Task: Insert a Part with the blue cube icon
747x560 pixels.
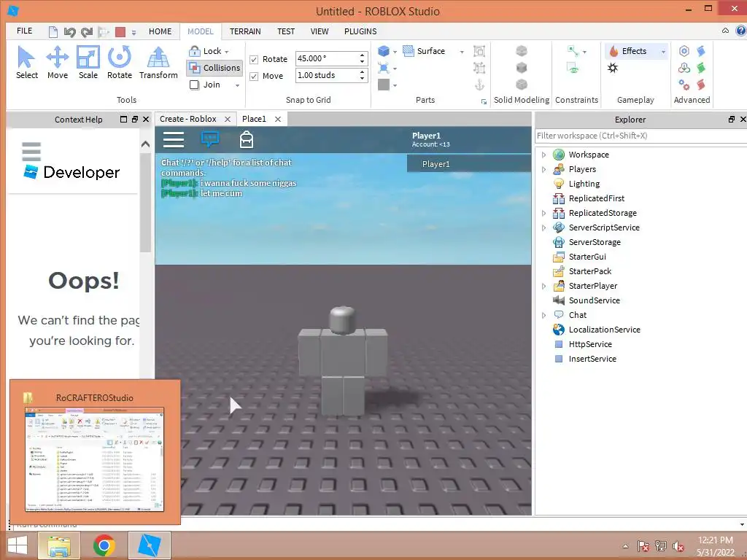Action: tap(384, 51)
